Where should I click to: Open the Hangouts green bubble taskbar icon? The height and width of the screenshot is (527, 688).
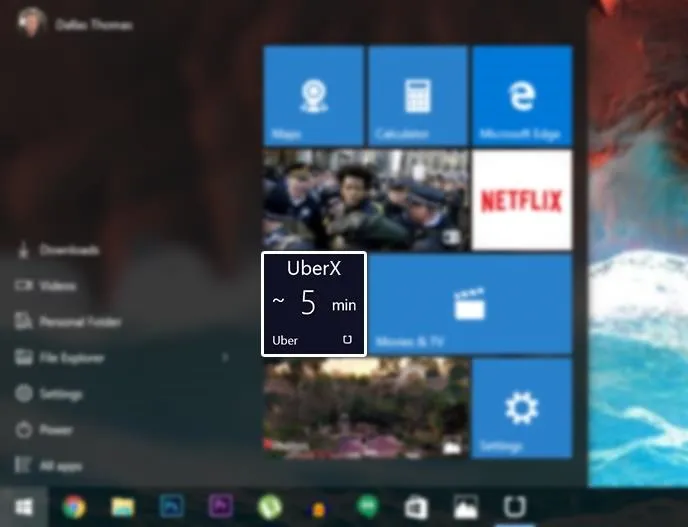click(x=368, y=507)
